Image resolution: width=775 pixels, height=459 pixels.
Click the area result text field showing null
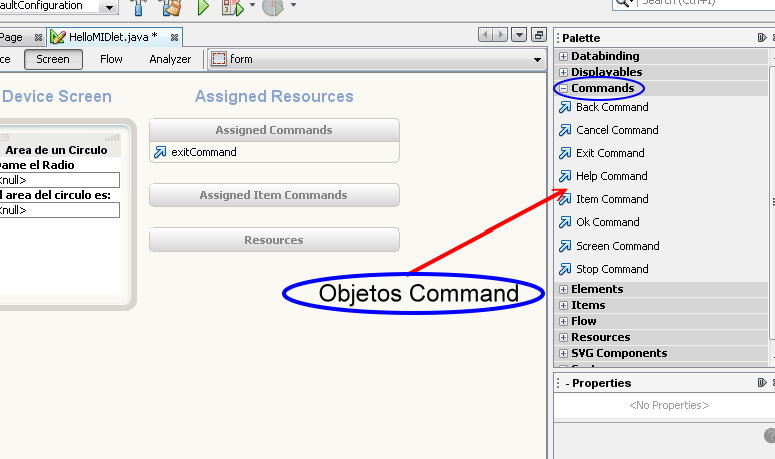tap(59, 210)
